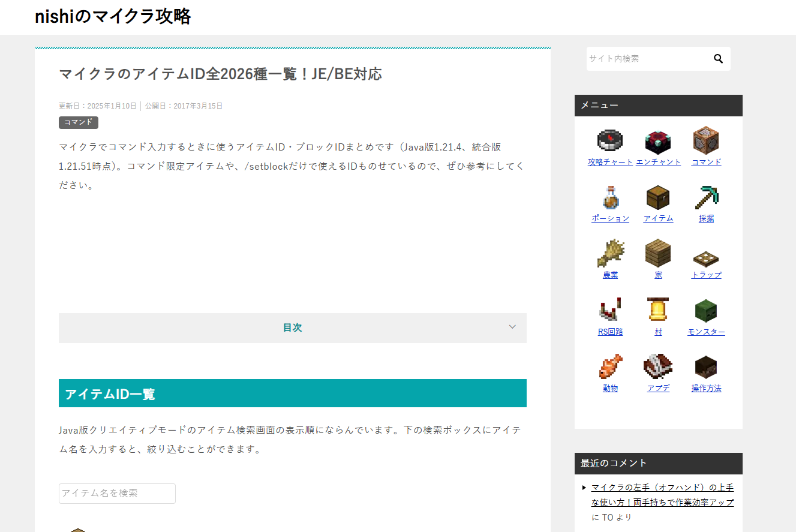Expand the 目次 table of contents chevron

click(x=512, y=327)
